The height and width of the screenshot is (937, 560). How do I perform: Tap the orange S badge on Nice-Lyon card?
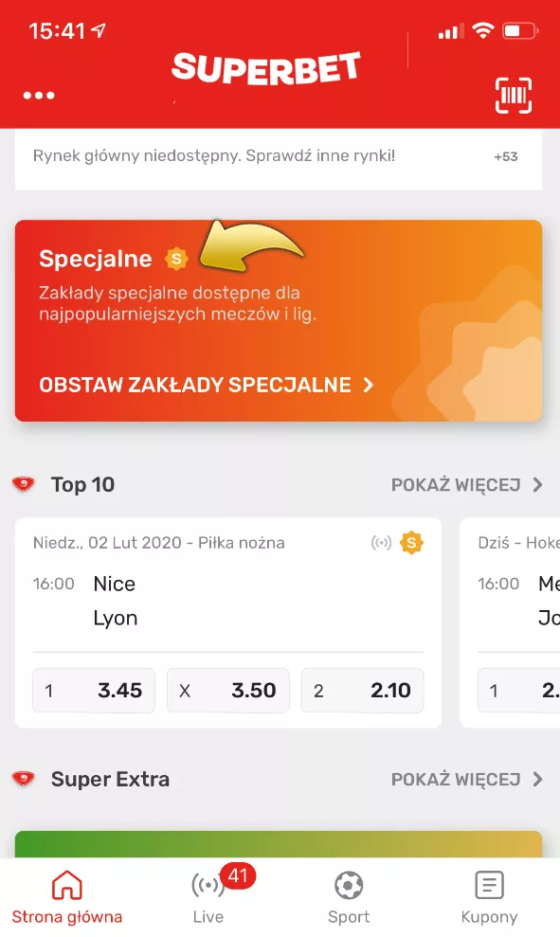tap(412, 543)
